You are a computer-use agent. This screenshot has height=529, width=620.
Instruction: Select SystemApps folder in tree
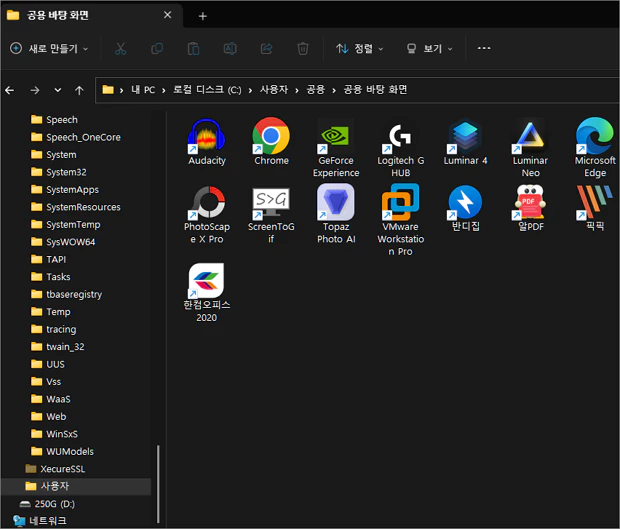coord(65,189)
